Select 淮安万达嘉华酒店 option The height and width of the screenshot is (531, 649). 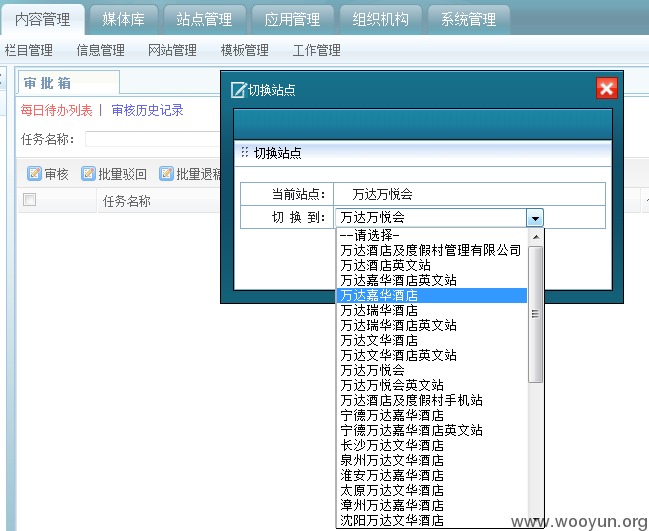click(432, 475)
